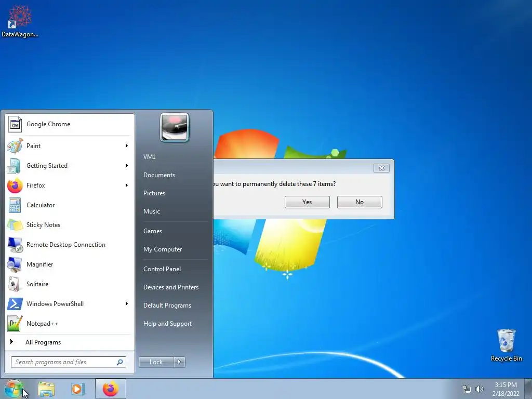Expand the Firefox jump list arrow
Viewport: 532px width, 399px height.
point(127,185)
